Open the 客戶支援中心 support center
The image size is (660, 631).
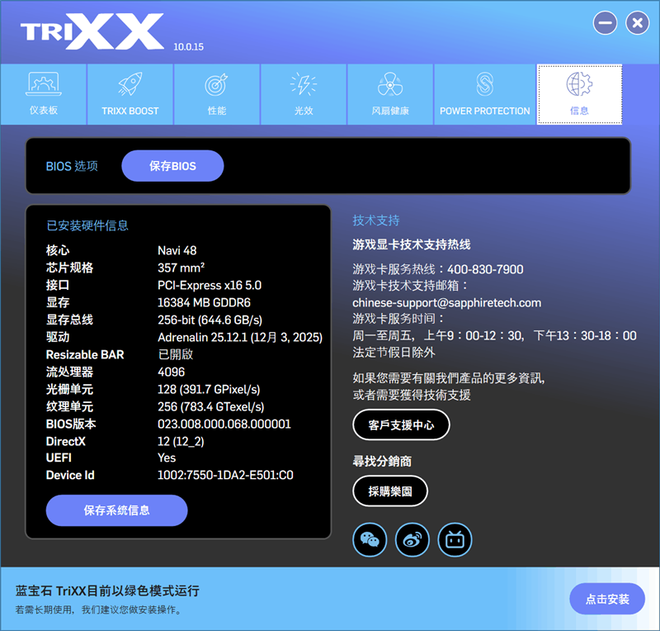coord(401,425)
